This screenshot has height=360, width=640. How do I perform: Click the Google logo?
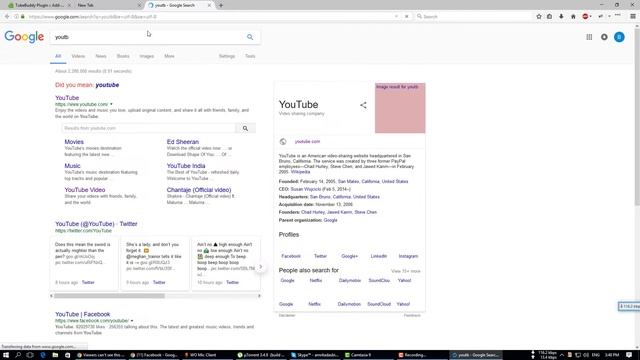click(24, 37)
